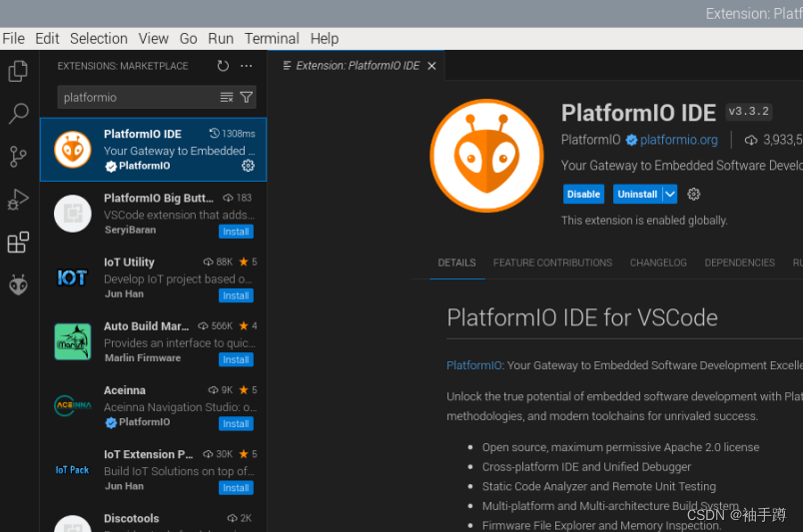Select PlatformIO IDE in extension list
Image resolution: width=803 pixels, height=532 pixels.
click(x=153, y=149)
